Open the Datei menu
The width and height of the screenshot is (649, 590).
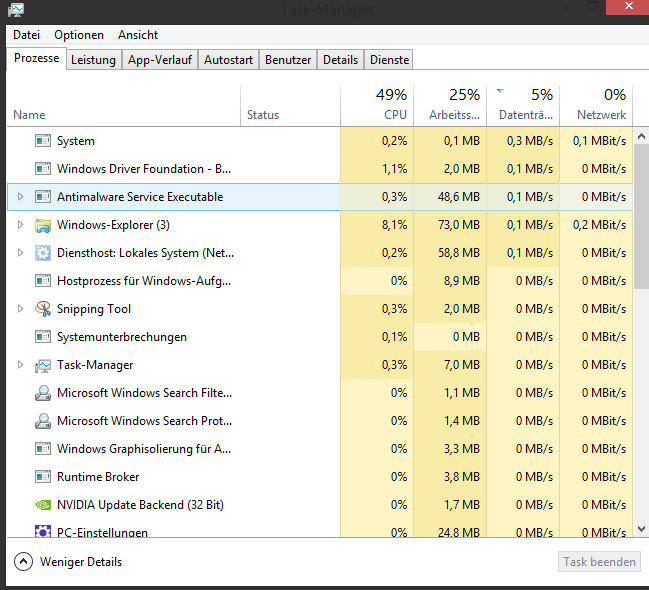(26, 35)
